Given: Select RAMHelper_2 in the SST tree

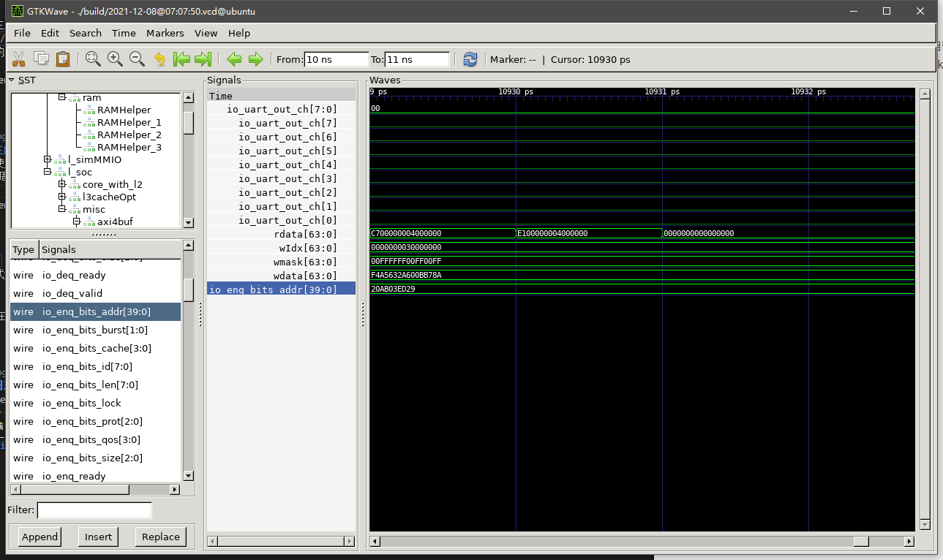Looking at the screenshot, I should pyautogui.click(x=129, y=135).
